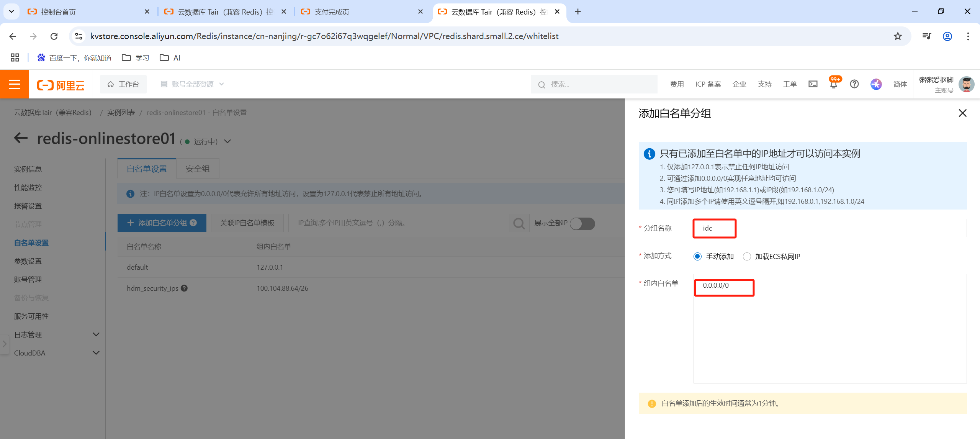Click the help icon next to hdm_security_ips
The height and width of the screenshot is (439, 980).
(185, 288)
